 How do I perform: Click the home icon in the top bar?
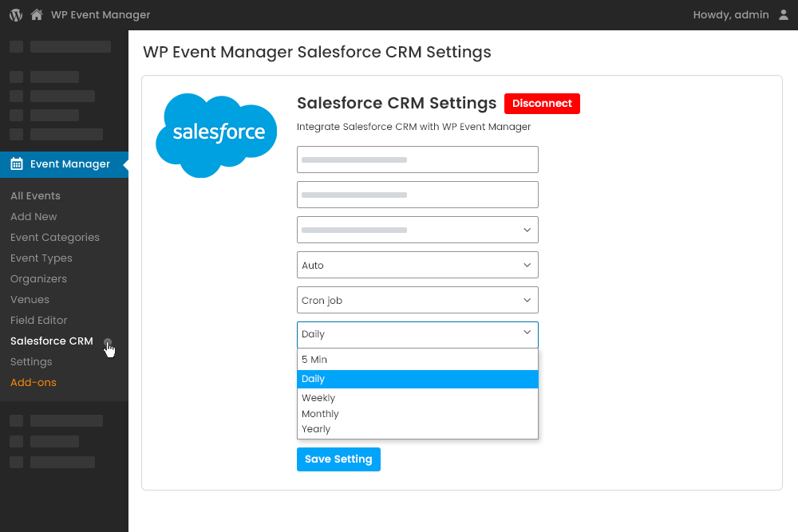coord(36,14)
